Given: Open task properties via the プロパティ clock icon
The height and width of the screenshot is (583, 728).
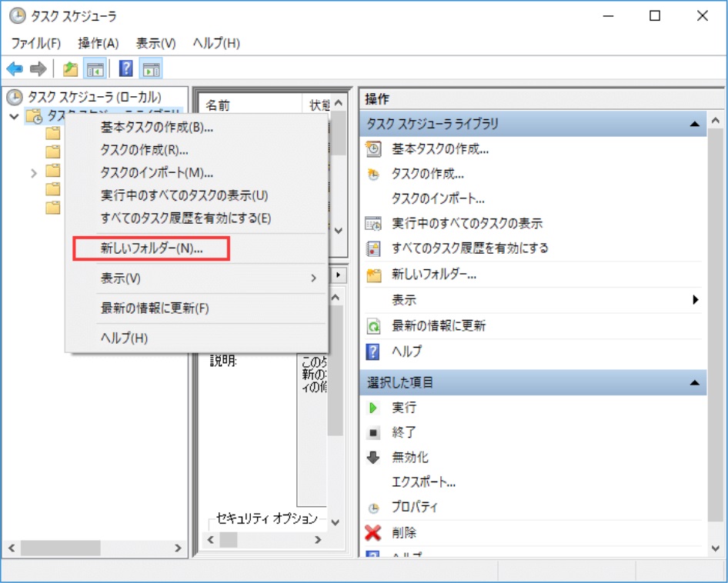Looking at the screenshot, I should pyautogui.click(x=375, y=507).
